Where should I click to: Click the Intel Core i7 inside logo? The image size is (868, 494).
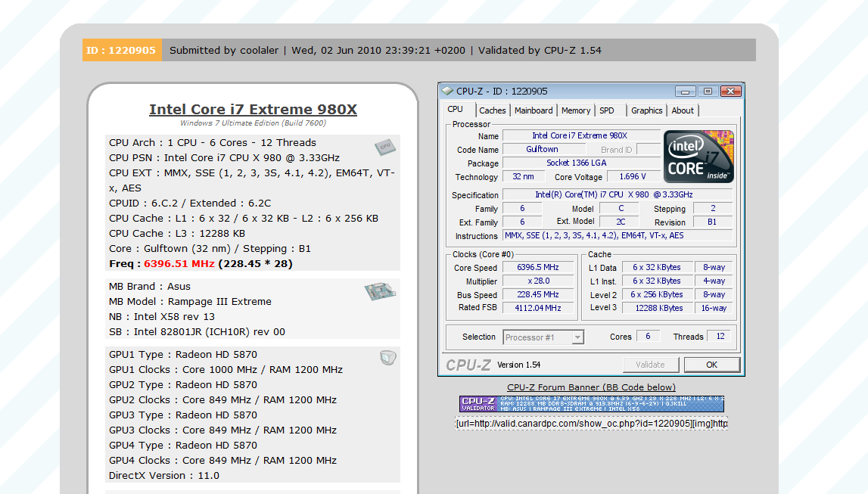[698, 157]
